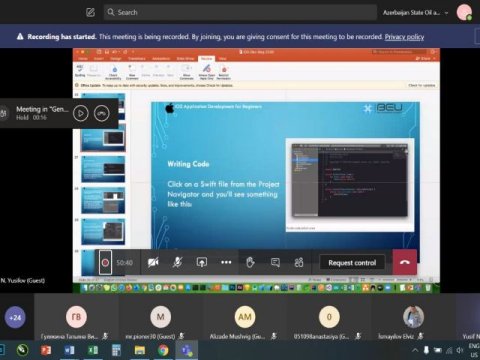Click the compose new chat icon
Image resolution: width=480 pixels, height=360 pixels.
[90, 12]
